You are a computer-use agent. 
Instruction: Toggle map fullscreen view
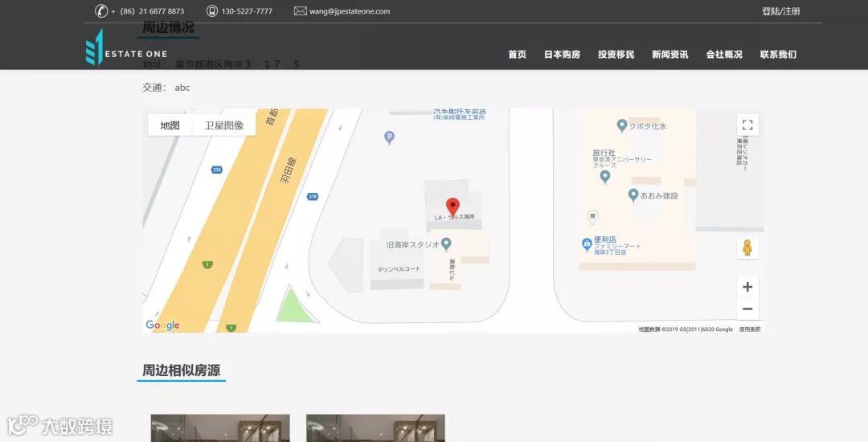tap(747, 125)
